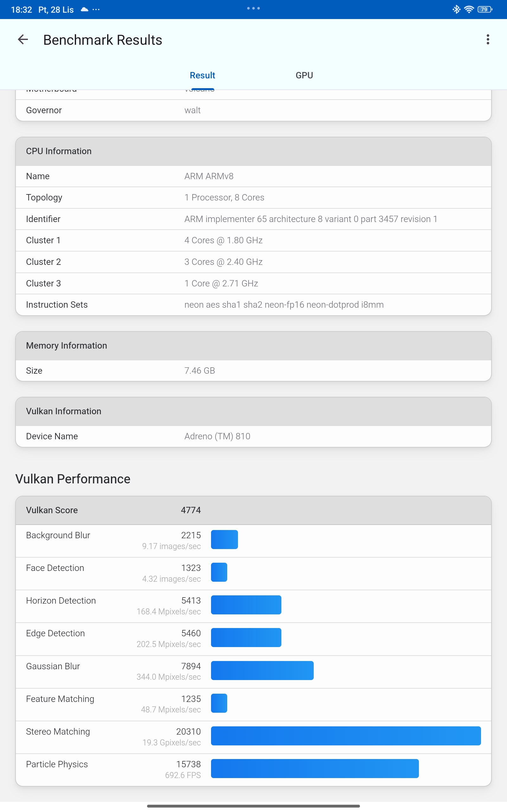The width and height of the screenshot is (507, 812).
Task: Tap the Identifier row value
Action: (311, 219)
